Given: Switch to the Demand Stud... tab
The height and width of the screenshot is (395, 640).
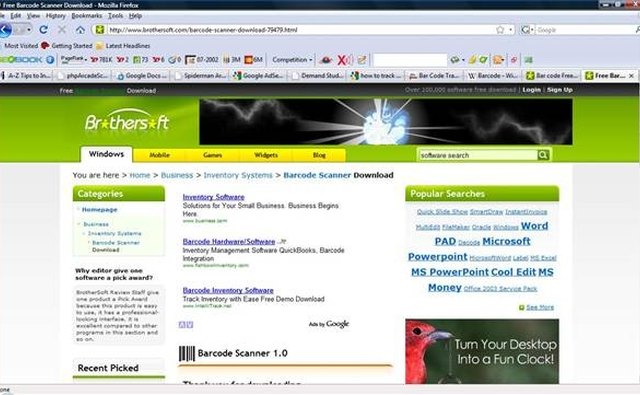Looking at the screenshot, I should [x=318, y=75].
